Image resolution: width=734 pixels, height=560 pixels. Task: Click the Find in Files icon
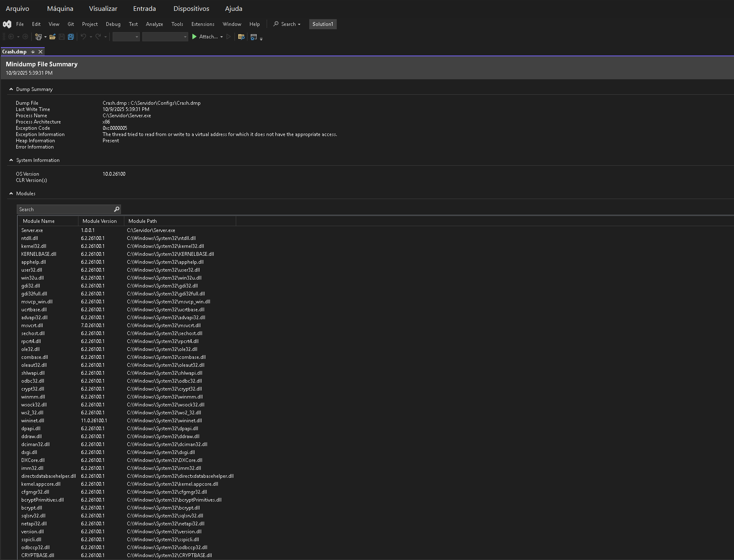click(x=241, y=37)
